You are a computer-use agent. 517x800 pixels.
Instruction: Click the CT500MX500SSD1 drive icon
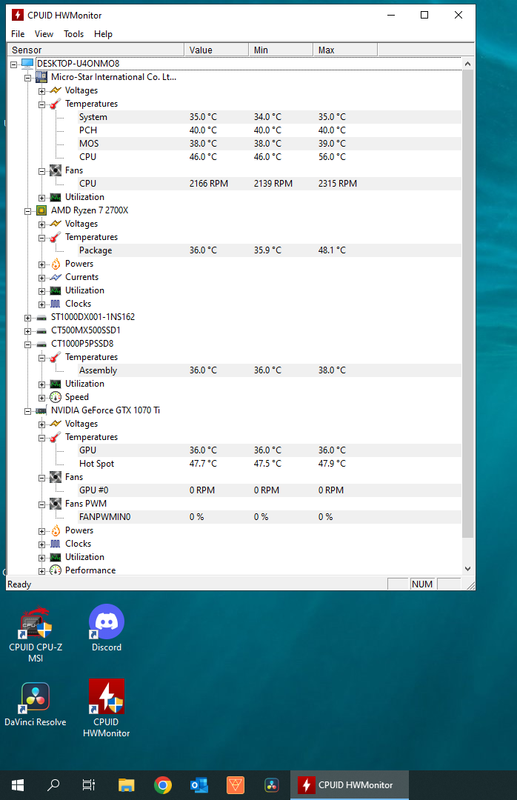click(41, 331)
